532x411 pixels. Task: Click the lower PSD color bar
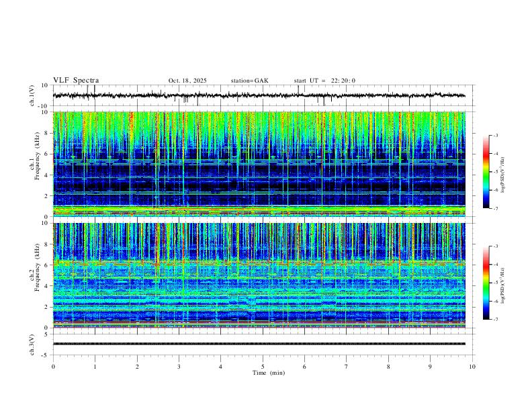[x=486, y=283]
